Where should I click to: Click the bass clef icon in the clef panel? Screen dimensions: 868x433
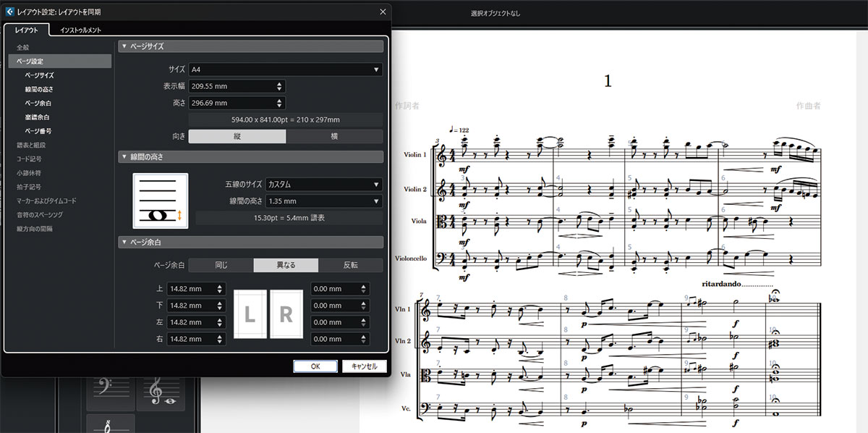tap(110, 394)
